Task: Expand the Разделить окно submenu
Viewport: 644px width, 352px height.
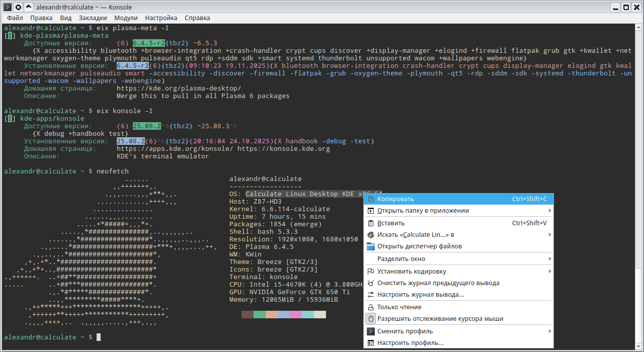Action: click(549, 259)
